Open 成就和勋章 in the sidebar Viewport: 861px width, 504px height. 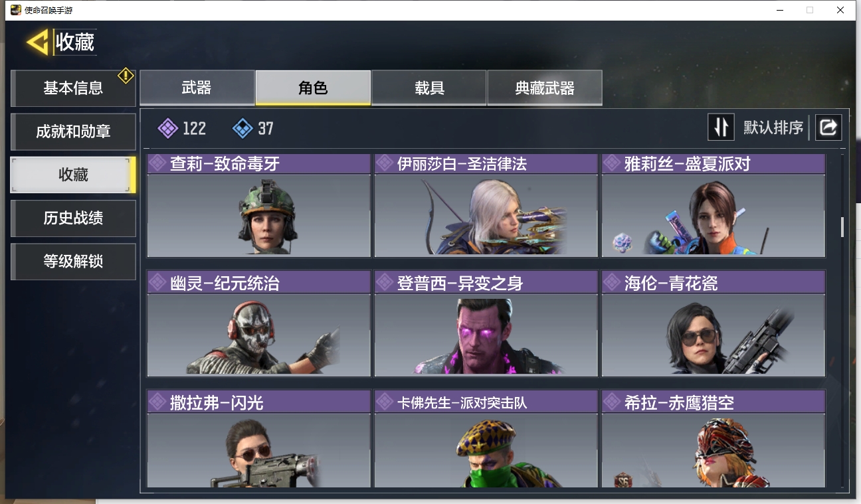pos(73,131)
